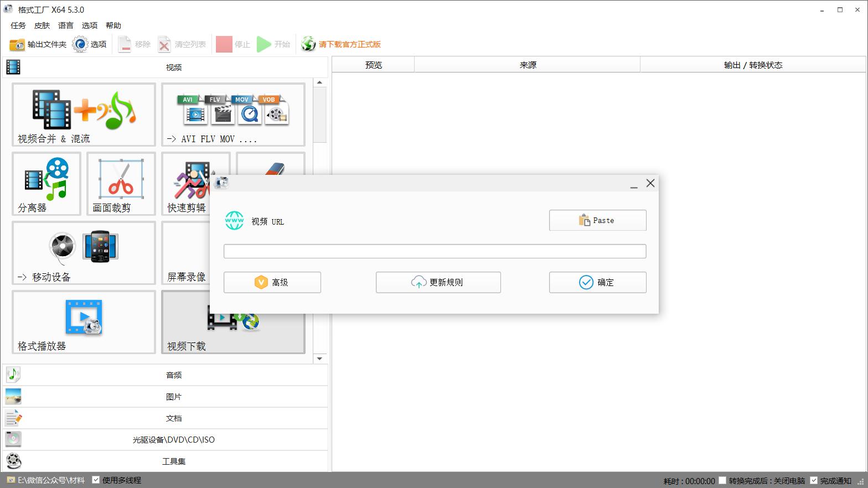Click the 输出 / 转换状态 column header
This screenshot has height=488, width=868.
tap(753, 65)
